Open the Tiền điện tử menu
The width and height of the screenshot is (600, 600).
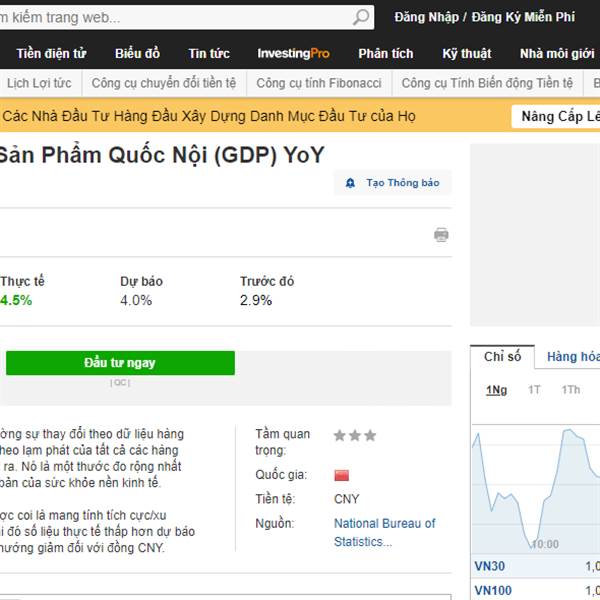point(51,53)
